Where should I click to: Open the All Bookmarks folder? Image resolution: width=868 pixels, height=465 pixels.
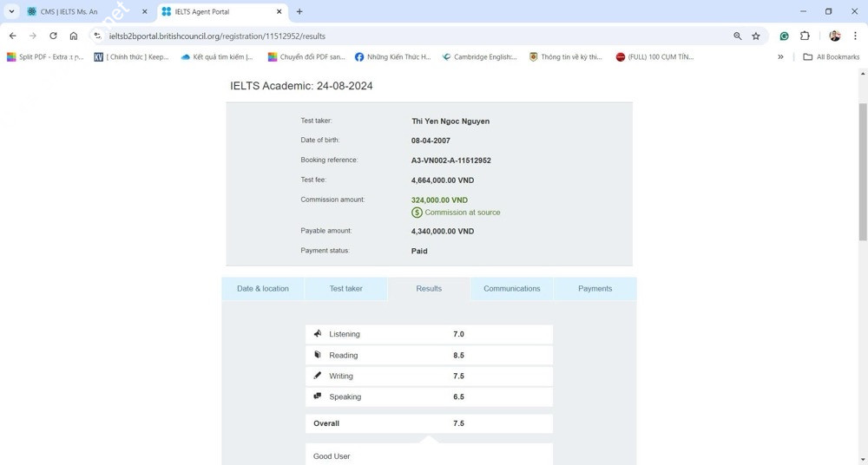pos(831,57)
